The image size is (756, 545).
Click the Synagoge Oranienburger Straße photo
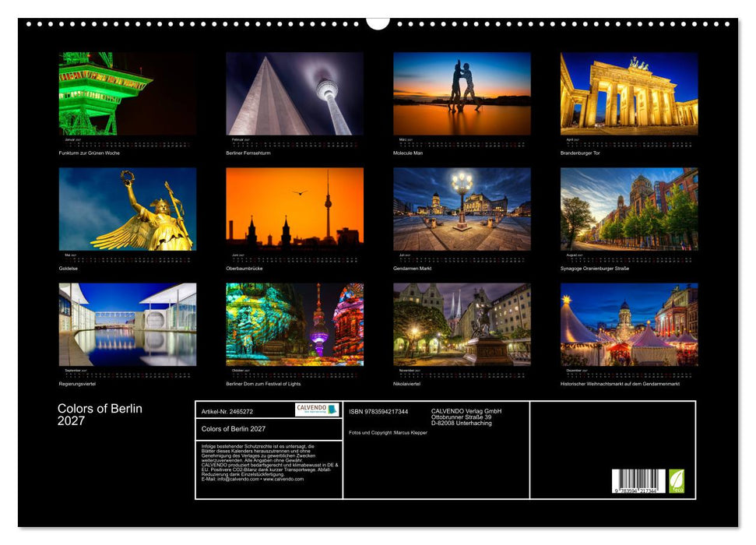tap(629, 209)
